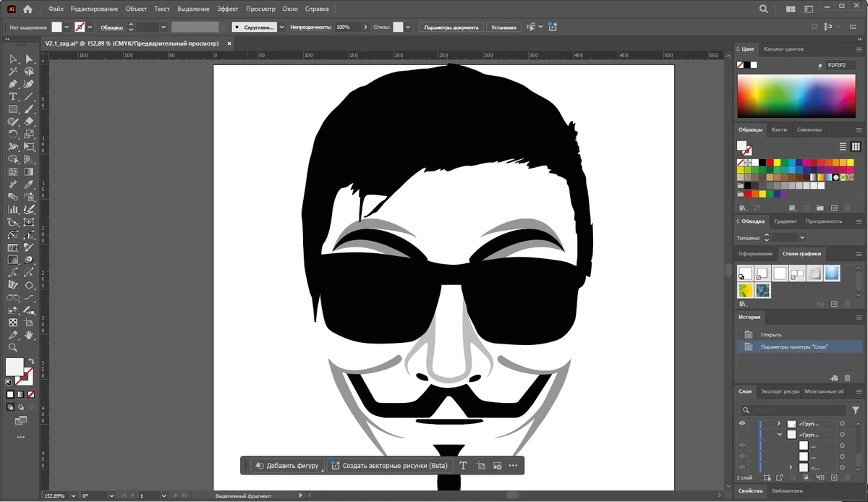Open the search icon in title bar
The image size is (868, 502).
click(765, 9)
